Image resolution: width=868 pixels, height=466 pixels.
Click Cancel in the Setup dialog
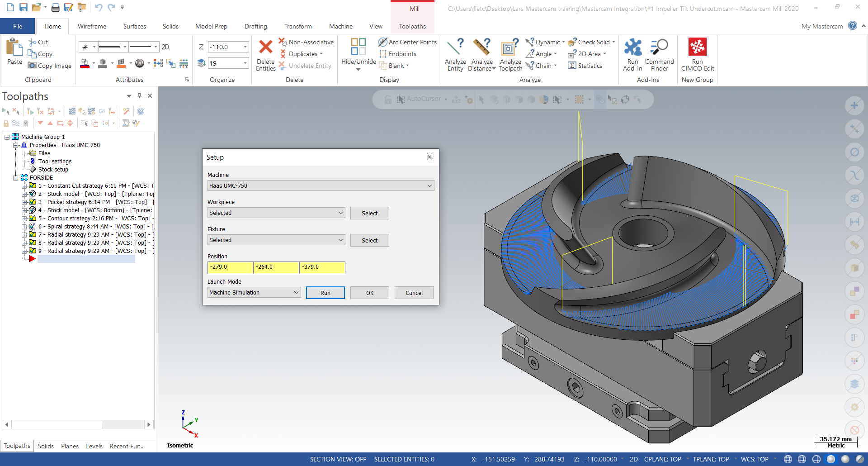(x=414, y=293)
